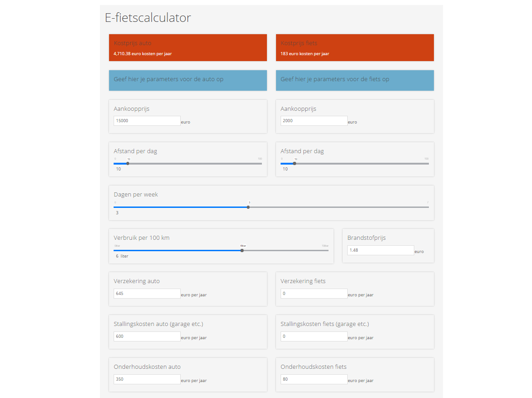Click the Stallingskosten auto input showing 600
The height and width of the screenshot is (398, 532).
tap(147, 336)
